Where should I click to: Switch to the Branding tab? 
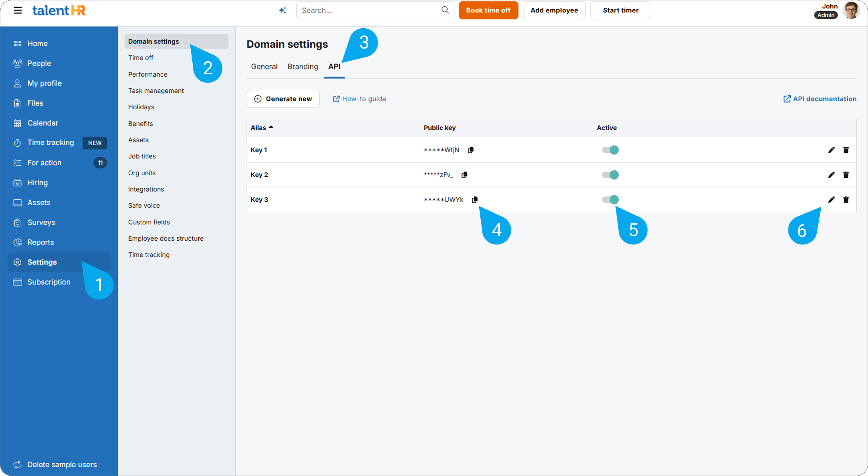[x=303, y=67]
